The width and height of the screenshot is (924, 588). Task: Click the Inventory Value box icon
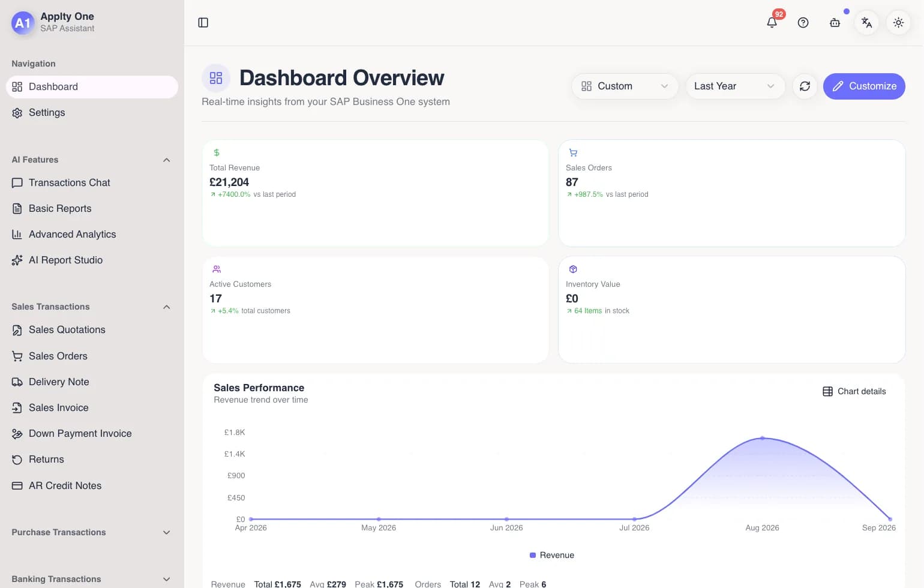point(573,269)
